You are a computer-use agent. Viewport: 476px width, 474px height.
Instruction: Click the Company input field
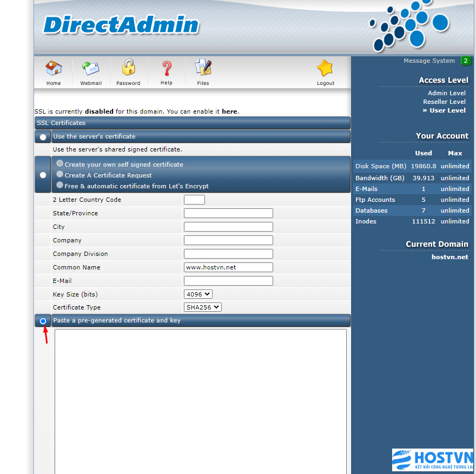tap(228, 240)
